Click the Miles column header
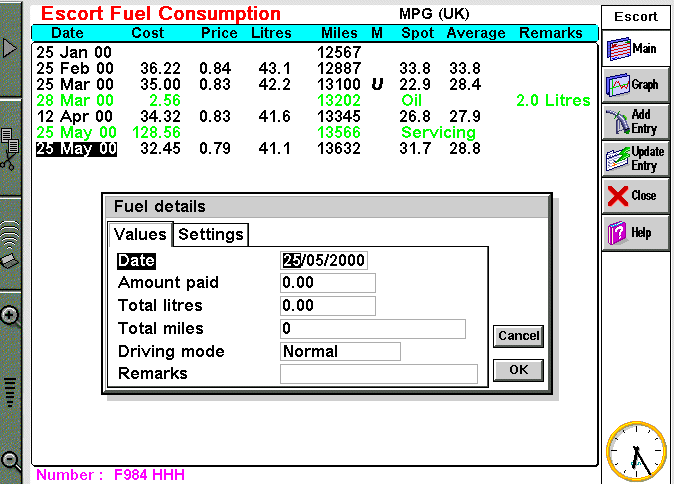674x484 pixels. 339,33
